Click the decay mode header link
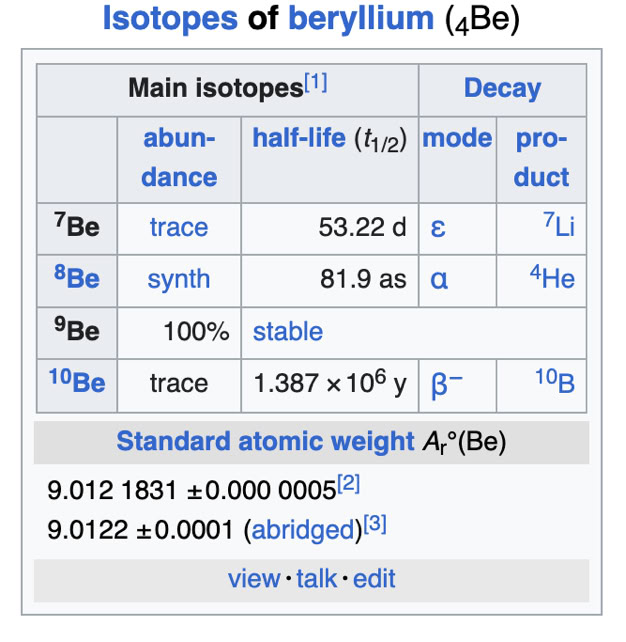 tap(457, 139)
